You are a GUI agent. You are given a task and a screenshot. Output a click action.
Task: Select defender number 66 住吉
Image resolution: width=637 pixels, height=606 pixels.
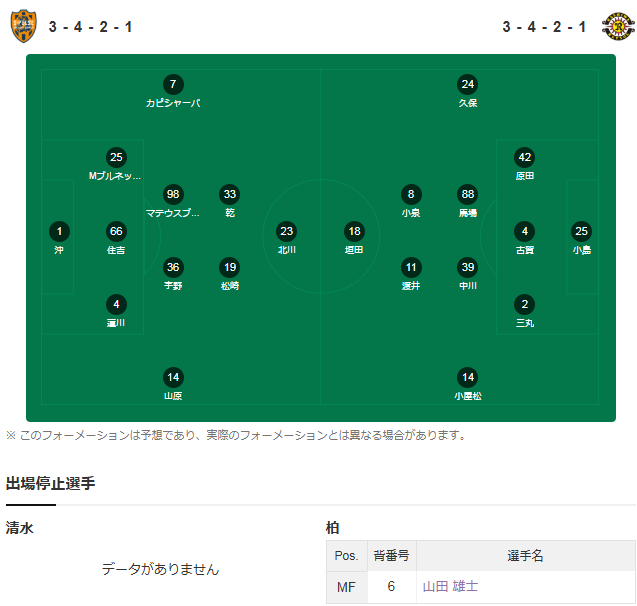(116, 232)
